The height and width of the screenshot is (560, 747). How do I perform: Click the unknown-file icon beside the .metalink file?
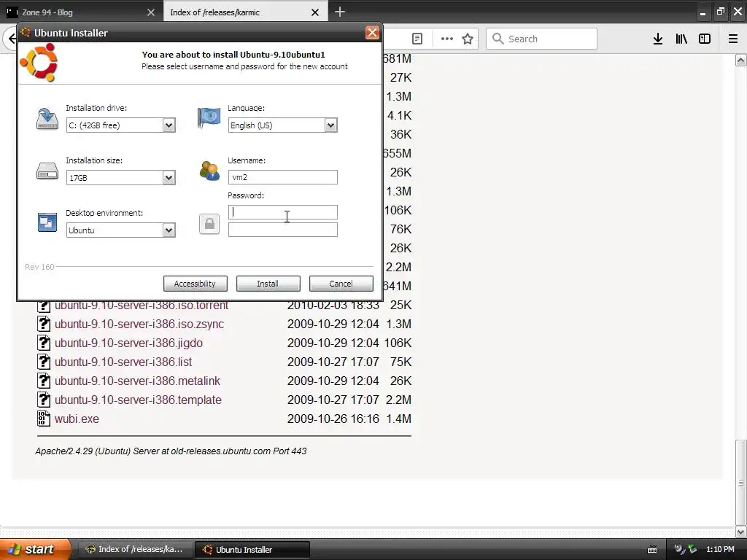pos(44,381)
